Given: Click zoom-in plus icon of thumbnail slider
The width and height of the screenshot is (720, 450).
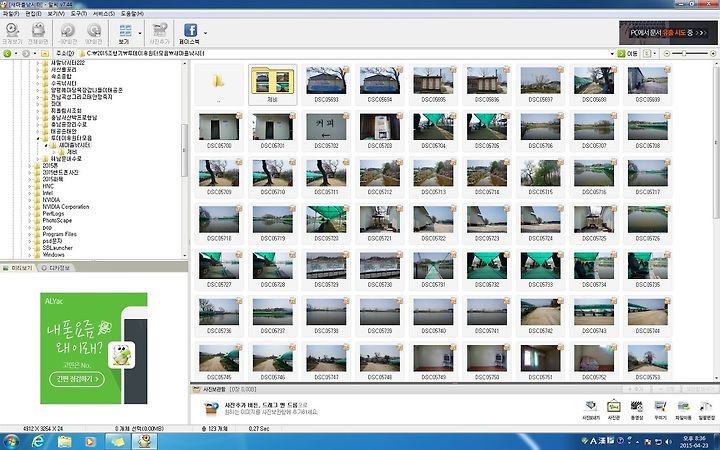Looking at the screenshot, I should (713, 54).
